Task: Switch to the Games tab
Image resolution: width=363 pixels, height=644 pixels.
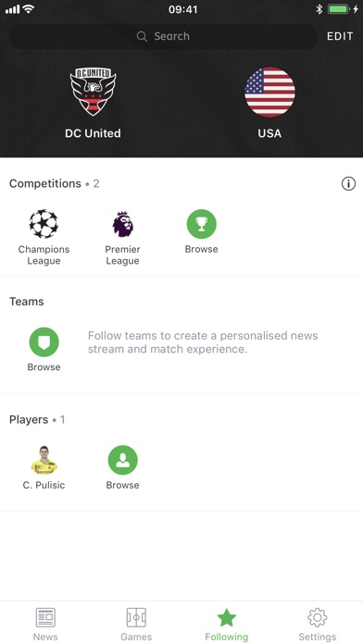Action: (136, 625)
